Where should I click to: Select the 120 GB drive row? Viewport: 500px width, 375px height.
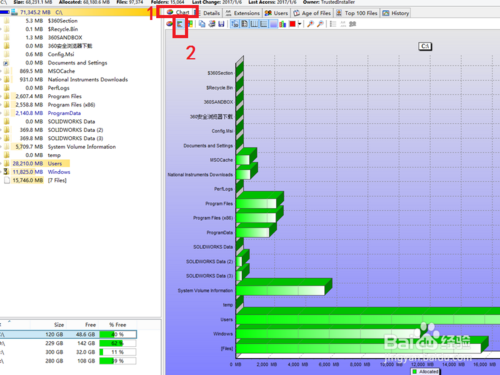tap(68, 334)
